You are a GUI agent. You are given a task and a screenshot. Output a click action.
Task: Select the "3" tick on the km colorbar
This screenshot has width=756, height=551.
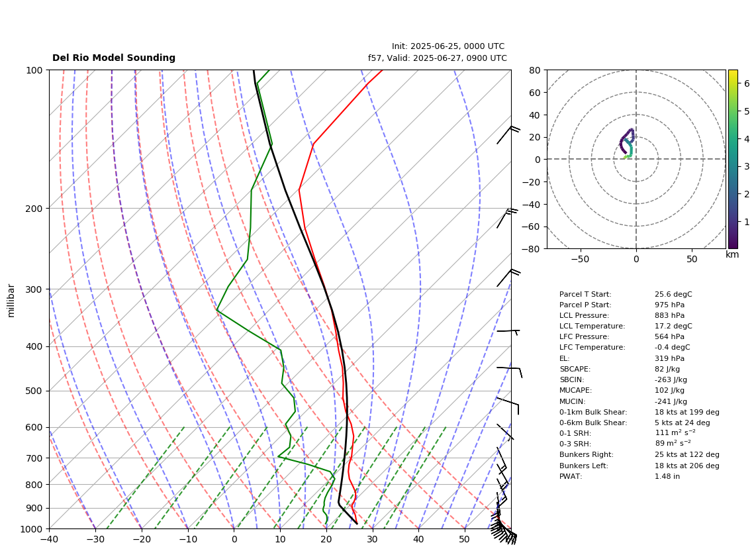(747, 166)
